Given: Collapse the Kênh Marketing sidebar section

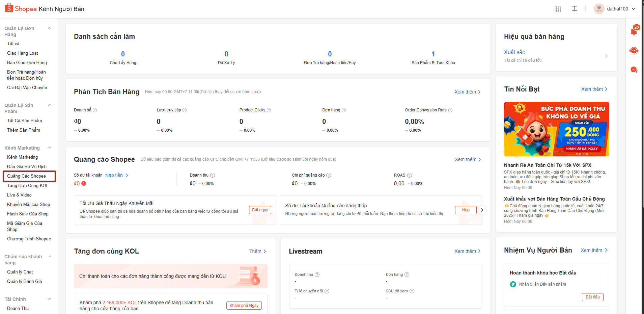Looking at the screenshot, I should click(x=50, y=148).
